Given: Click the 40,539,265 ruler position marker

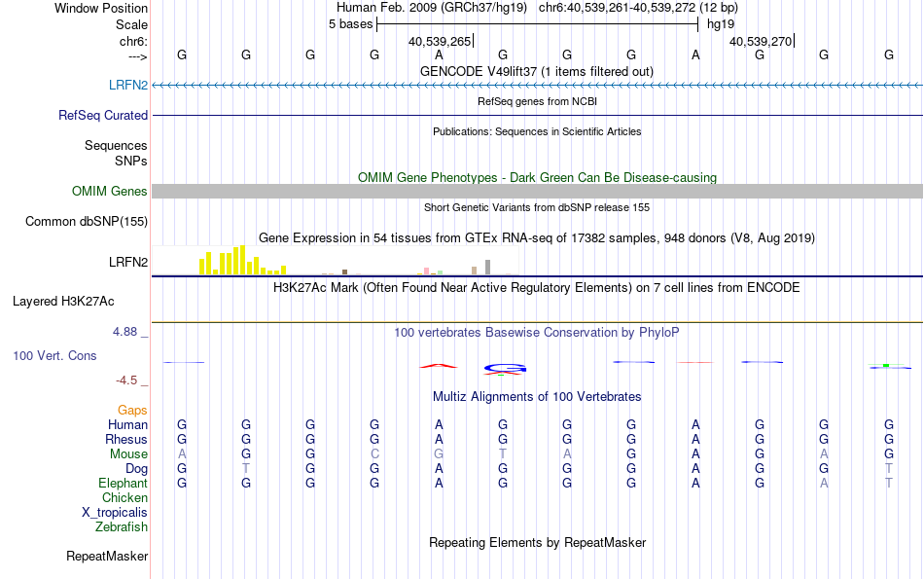Looking at the screenshot, I should (x=440, y=41).
